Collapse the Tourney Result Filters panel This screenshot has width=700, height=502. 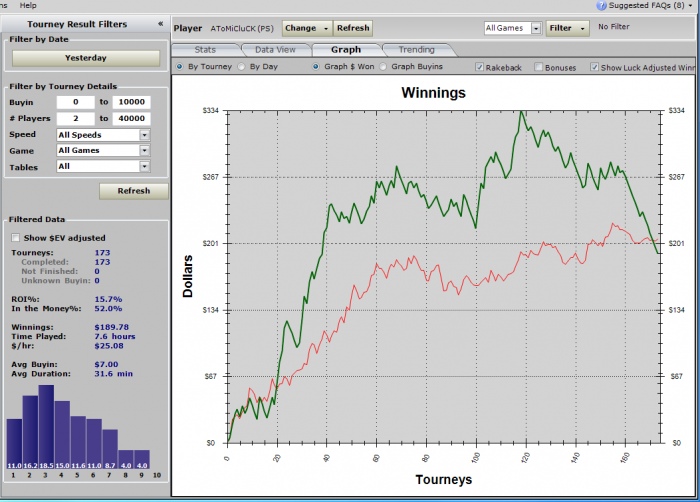(160, 24)
